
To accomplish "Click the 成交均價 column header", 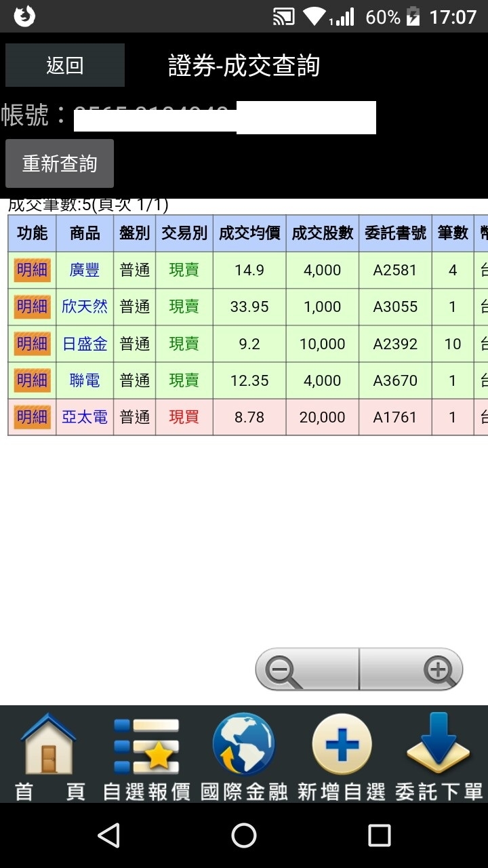I will click(x=249, y=233).
